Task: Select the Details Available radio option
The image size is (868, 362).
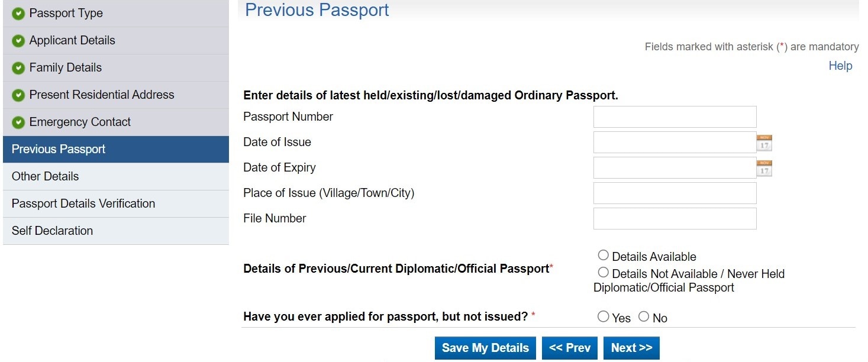Action: [603, 256]
